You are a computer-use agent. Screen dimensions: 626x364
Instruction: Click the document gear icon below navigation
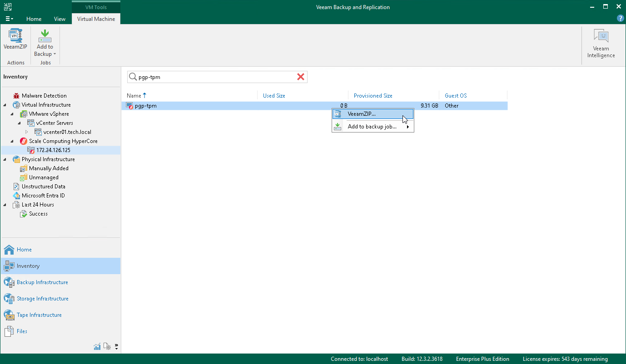(x=107, y=347)
